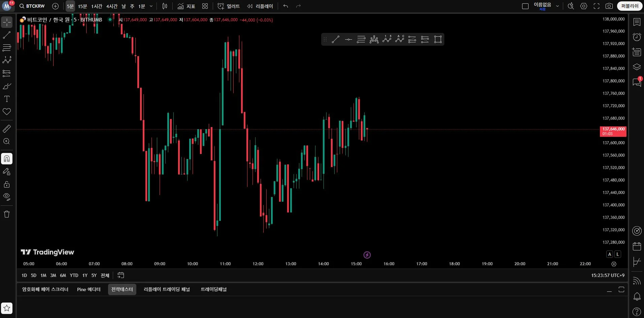Toggle the favorites star toolbar
644x318 pixels.
pos(7,308)
